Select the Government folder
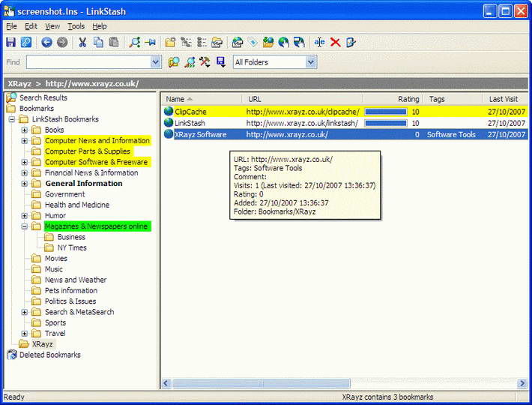The width and height of the screenshot is (532, 405). pyautogui.click(x=64, y=194)
